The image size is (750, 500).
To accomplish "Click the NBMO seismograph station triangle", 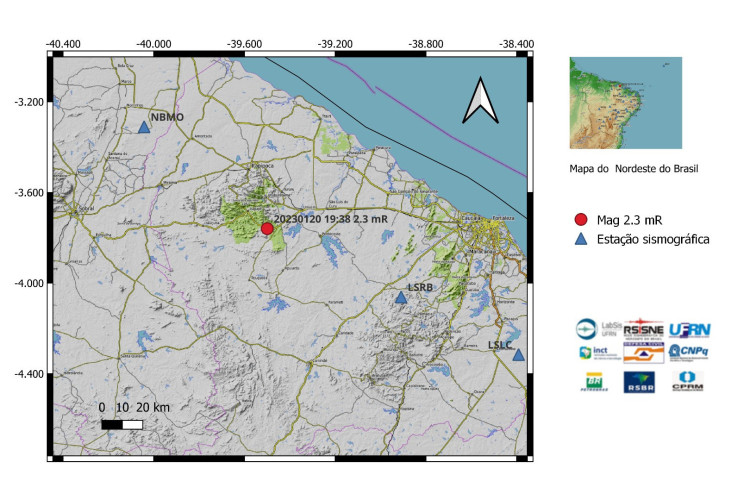I will click(x=144, y=127).
